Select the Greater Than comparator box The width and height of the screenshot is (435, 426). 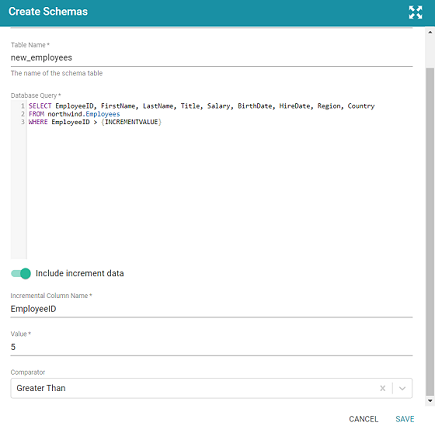click(x=211, y=388)
